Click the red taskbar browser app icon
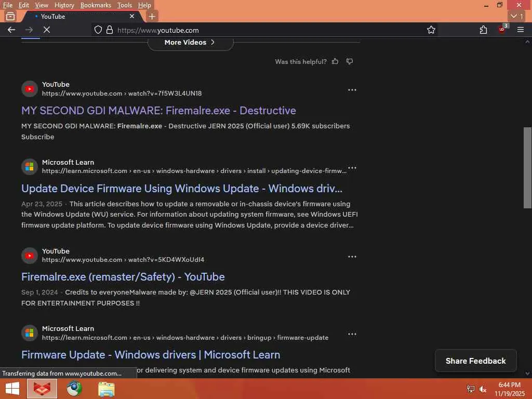 [x=42, y=389]
